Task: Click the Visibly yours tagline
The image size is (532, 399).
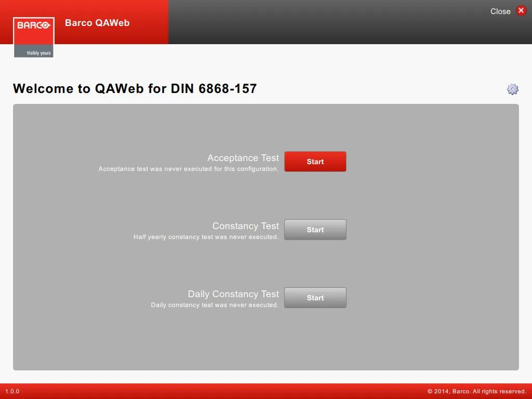Action: 38,53
